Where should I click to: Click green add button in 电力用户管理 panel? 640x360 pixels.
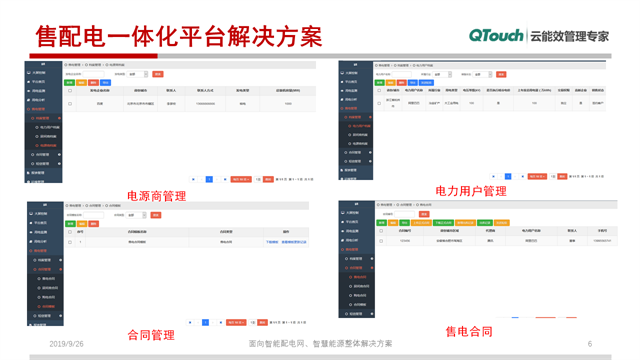[380, 82]
